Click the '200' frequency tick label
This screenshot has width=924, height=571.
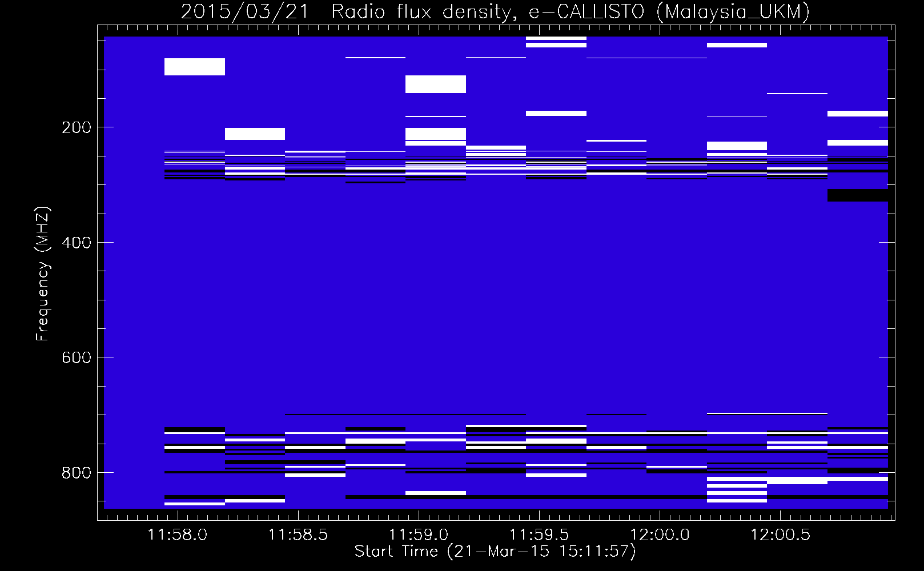[77, 127]
